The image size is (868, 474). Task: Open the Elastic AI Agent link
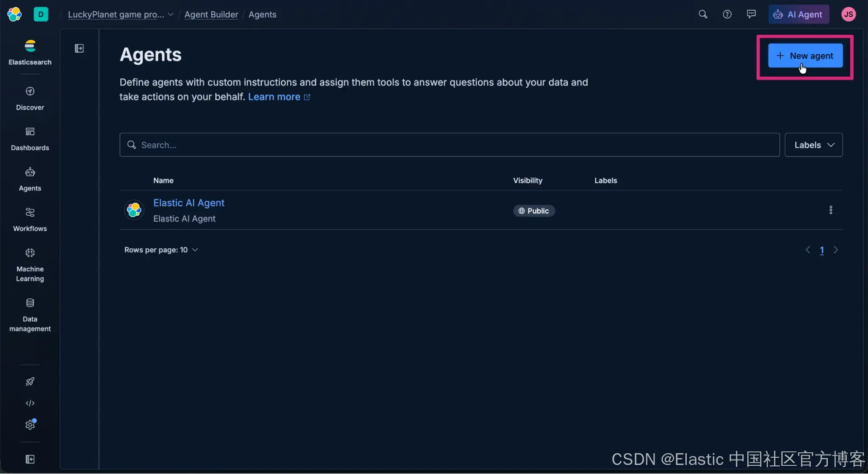pos(189,203)
